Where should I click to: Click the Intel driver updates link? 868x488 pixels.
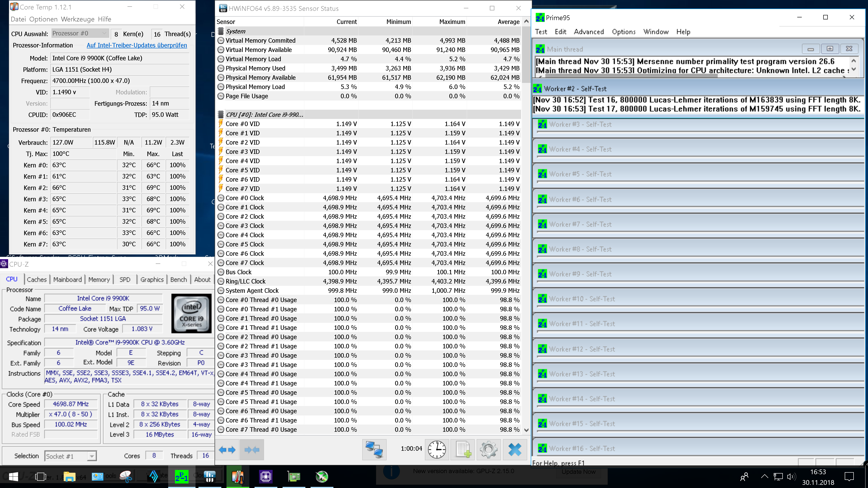coord(137,45)
